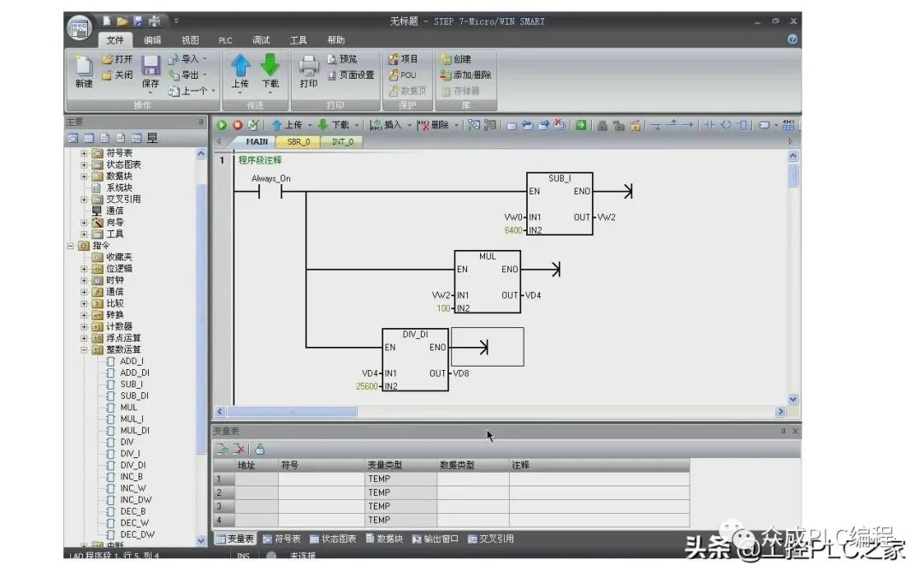924x578 pixels.
Task: Click the 添加/删除 library button
Action: coord(465,74)
